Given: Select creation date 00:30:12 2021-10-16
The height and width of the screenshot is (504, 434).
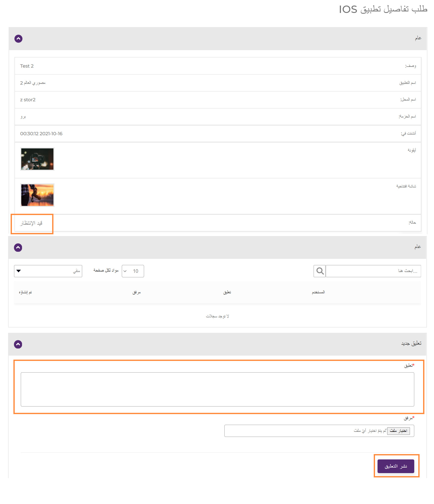Looking at the screenshot, I should [x=41, y=134].
